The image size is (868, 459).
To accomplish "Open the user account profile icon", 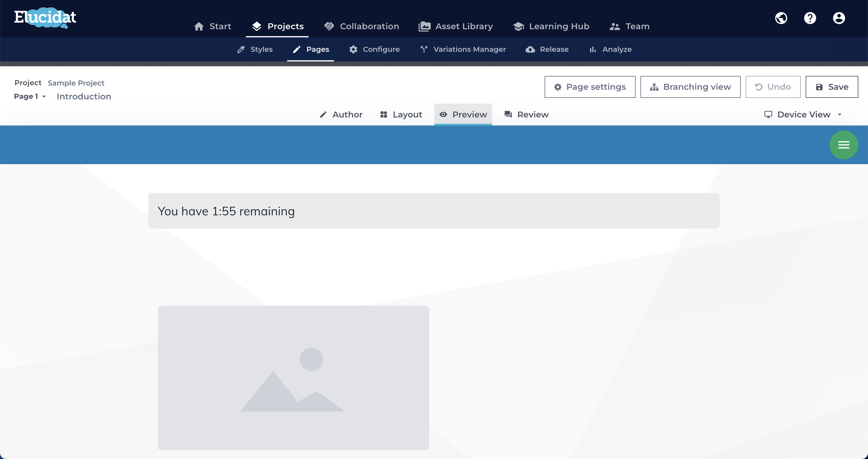I will [x=839, y=18].
